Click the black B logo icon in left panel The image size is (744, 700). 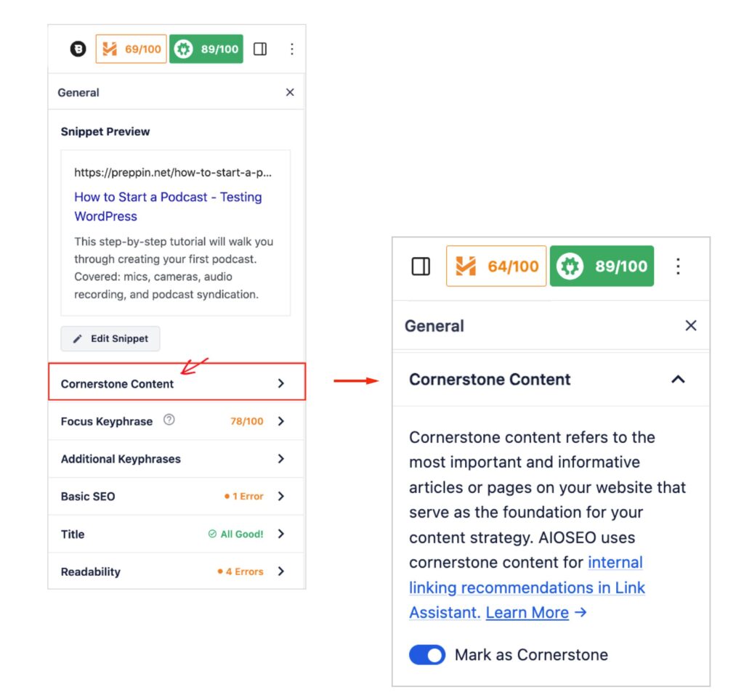(x=78, y=49)
